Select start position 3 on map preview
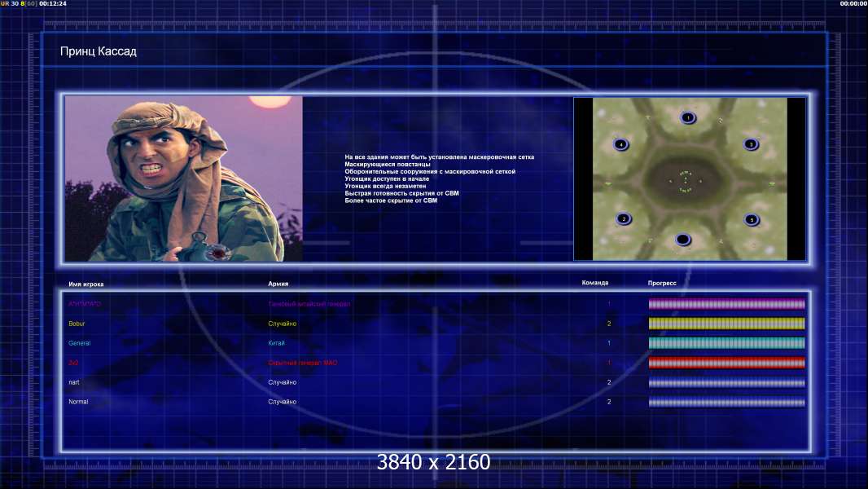 [x=751, y=144]
